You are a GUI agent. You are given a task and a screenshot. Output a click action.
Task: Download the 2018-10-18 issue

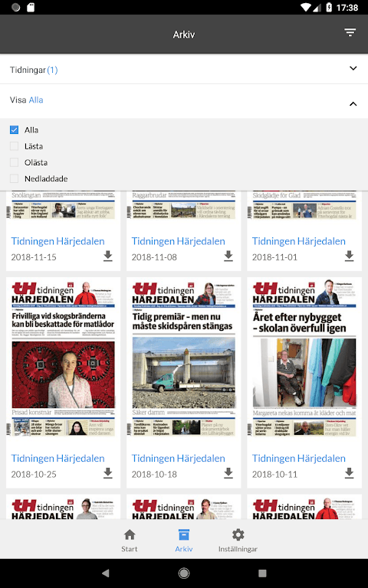tap(228, 473)
